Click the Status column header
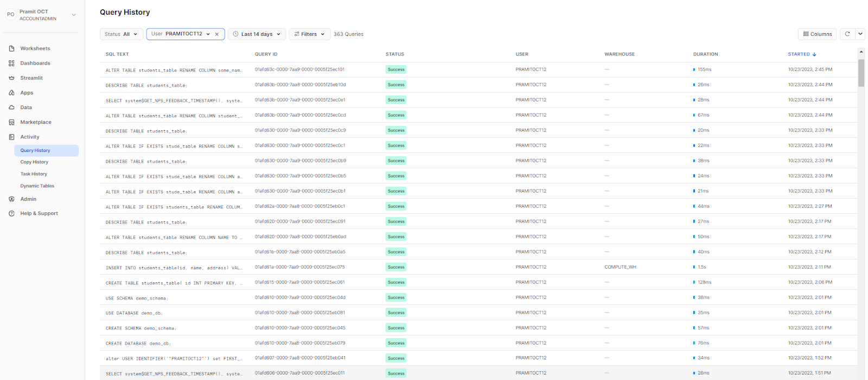Image resolution: width=868 pixels, height=380 pixels. click(x=395, y=54)
